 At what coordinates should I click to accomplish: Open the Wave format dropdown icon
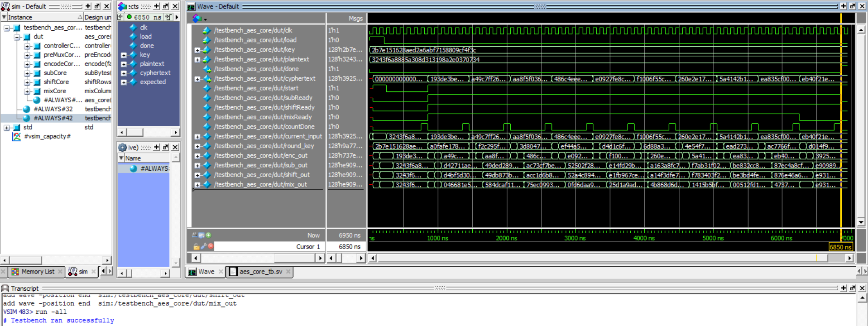tap(199, 18)
